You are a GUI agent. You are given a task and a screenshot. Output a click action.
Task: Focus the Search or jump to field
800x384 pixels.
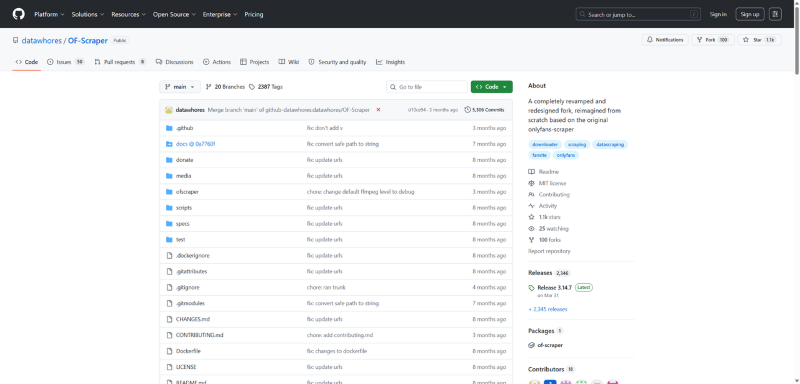[x=639, y=14]
